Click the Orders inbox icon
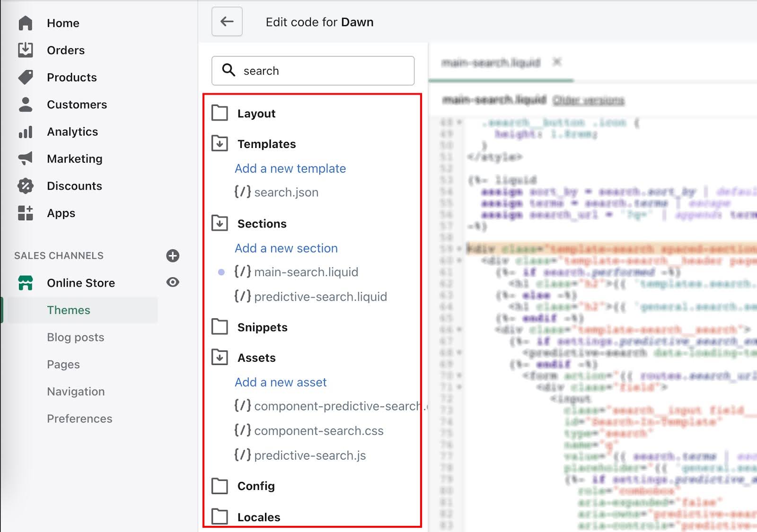 point(26,50)
